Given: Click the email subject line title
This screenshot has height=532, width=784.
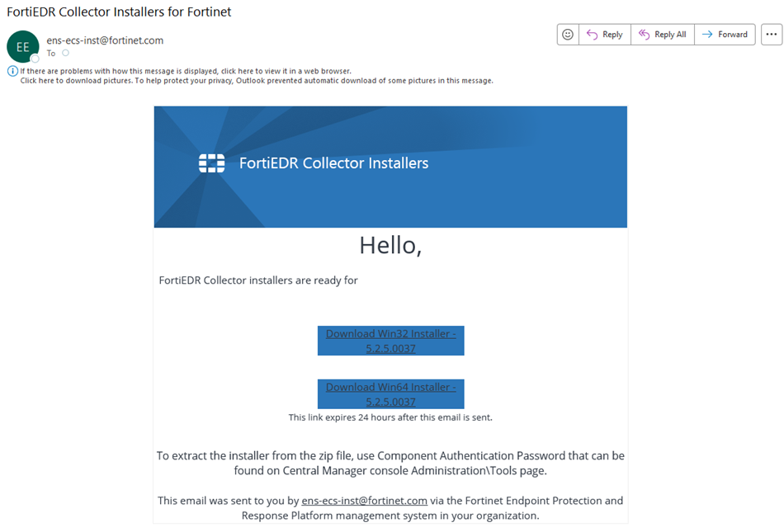Looking at the screenshot, I should (x=119, y=12).
